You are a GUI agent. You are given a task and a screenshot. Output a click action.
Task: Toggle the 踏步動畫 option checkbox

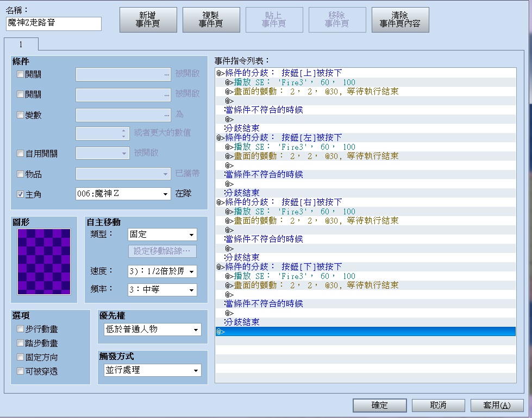pos(20,343)
